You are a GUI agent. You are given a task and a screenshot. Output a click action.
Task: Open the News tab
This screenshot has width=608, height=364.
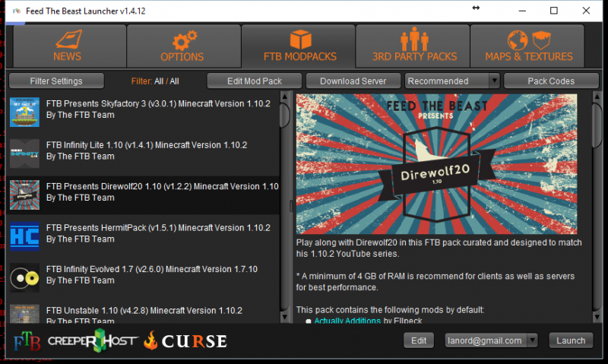coord(69,46)
